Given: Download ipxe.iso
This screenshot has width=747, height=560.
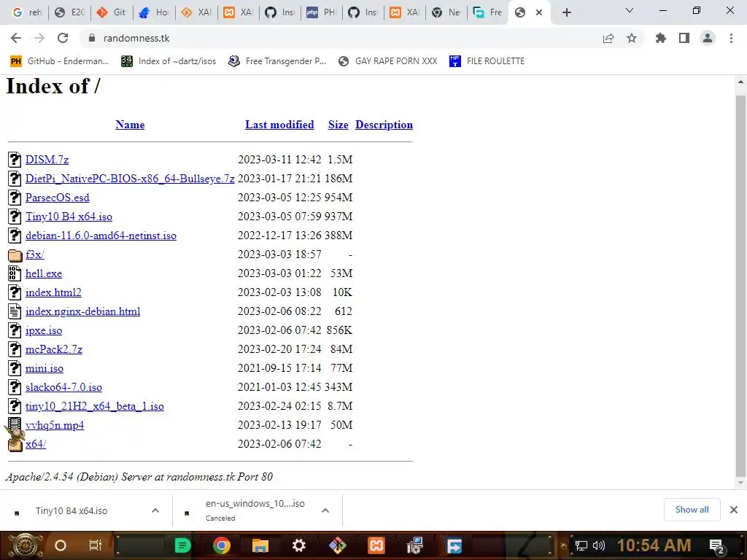Looking at the screenshot, I should (x=44, y=330).
